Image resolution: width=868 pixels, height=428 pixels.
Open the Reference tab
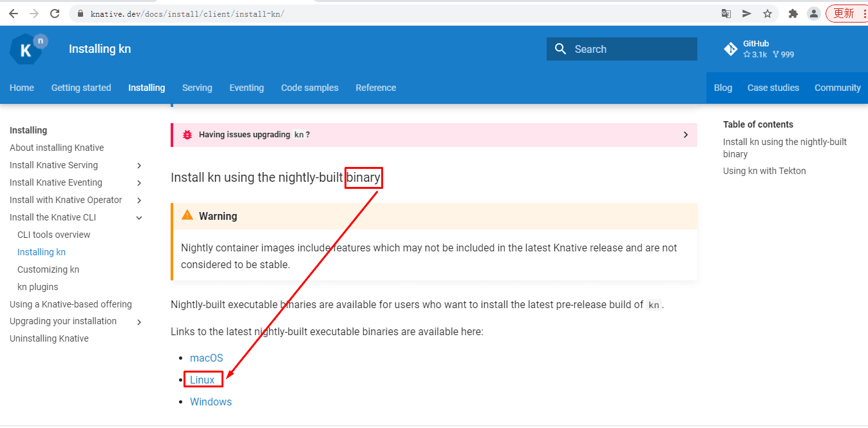click(376, 88)
